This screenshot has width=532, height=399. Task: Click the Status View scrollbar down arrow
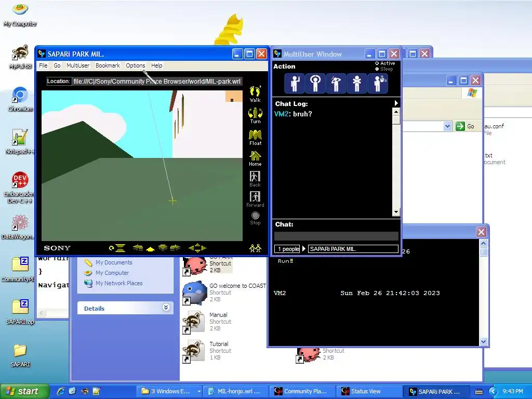click(484, 341)
